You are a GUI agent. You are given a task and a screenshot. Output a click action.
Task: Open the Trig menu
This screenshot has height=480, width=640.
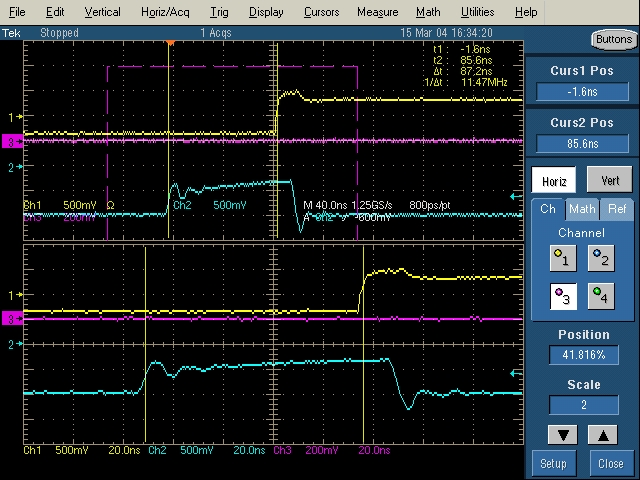[219, 12]
